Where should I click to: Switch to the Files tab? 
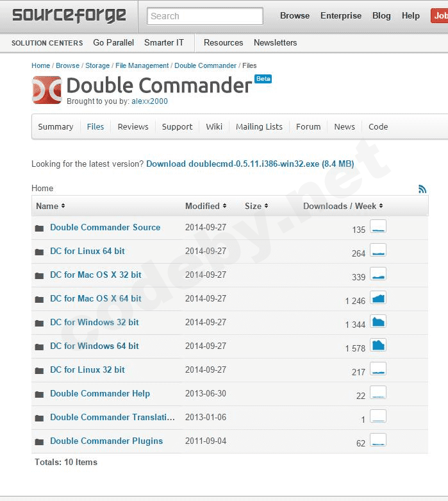tap(95, 127)
